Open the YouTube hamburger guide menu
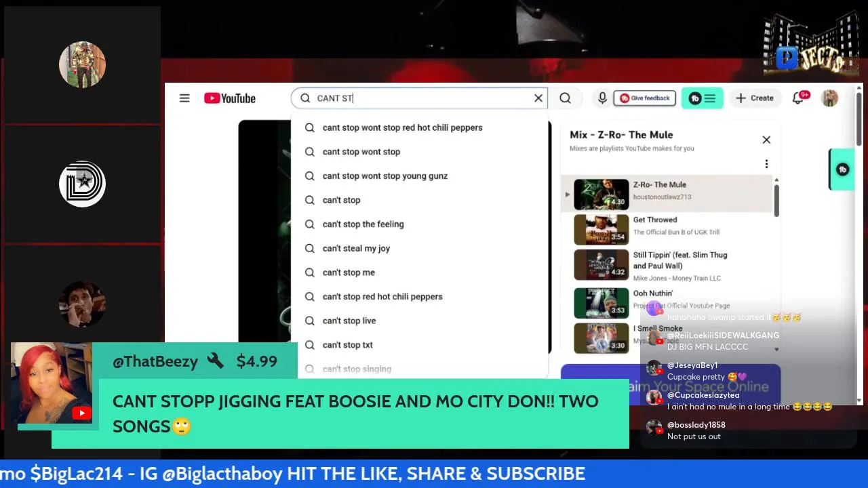 pyautogui.click(x=184, y=98)
